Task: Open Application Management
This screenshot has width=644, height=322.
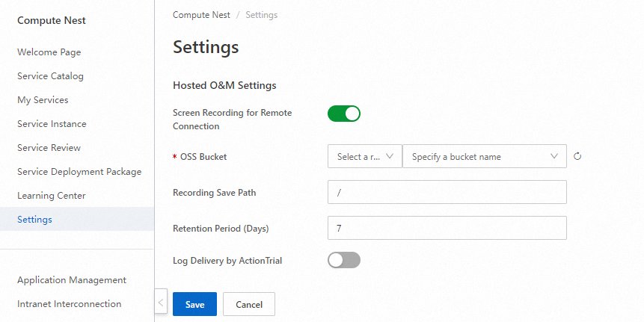Action: 72,280
